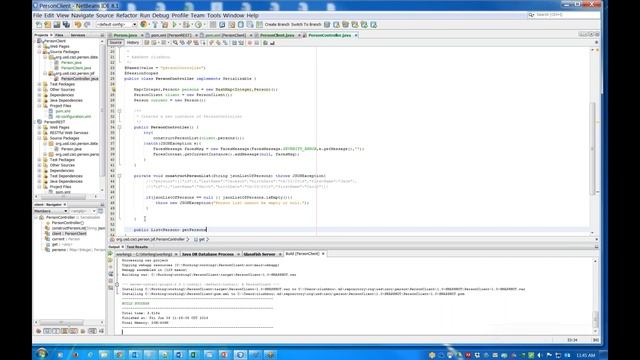
Task: Open the Team menu
Action: pos(198,16)
